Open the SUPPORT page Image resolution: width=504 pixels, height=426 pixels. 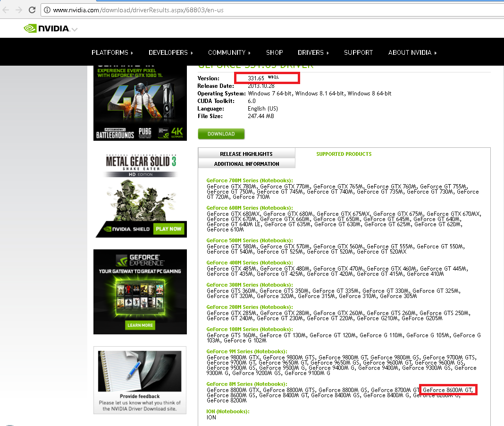358,52
